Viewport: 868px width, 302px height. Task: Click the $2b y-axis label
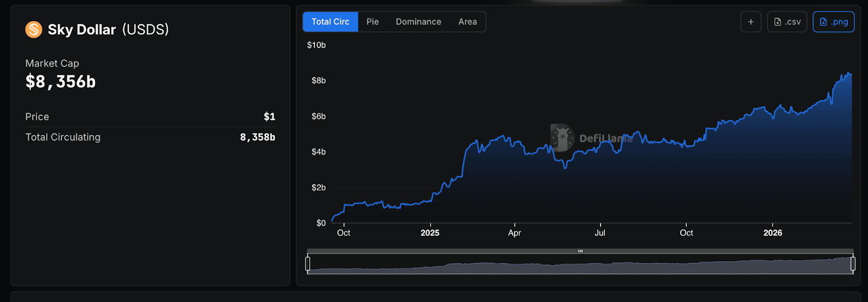[x=318, y=188]
